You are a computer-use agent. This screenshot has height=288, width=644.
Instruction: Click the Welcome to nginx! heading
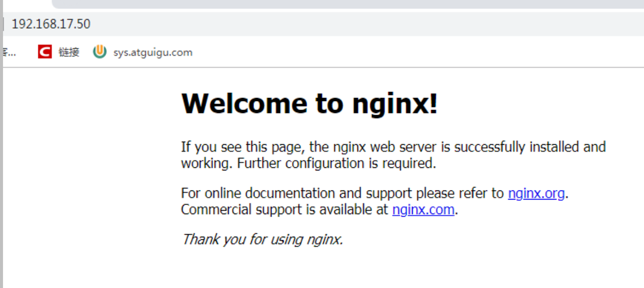pyautogui.click(x=309, y=104)
